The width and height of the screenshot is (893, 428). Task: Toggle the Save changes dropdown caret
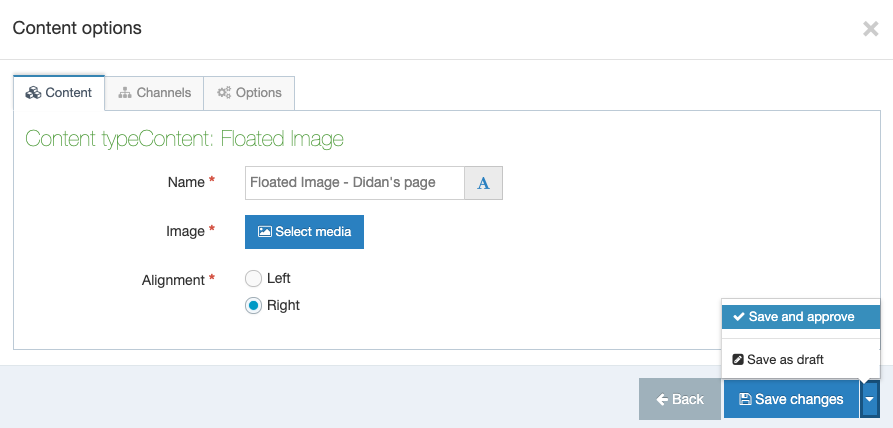(x=869, y=400)
